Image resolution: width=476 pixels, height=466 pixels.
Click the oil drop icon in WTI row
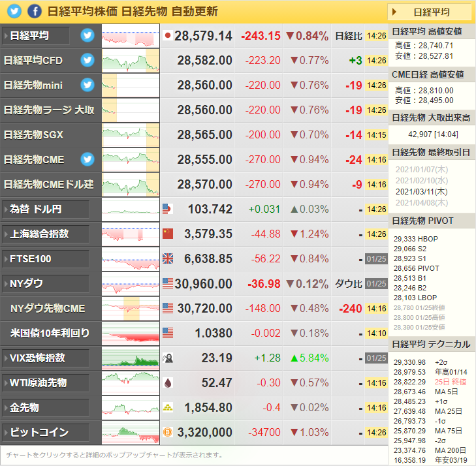(168, 383)
